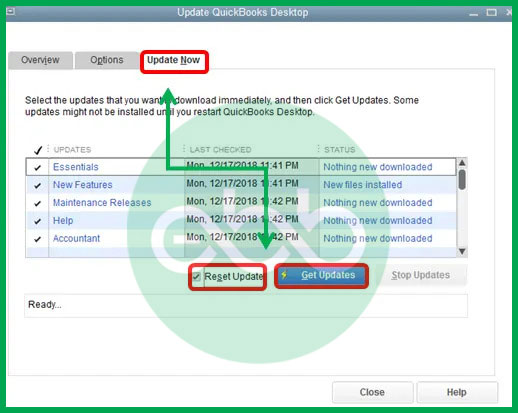Image resolution: width=518 pixels, height=413 pixels.
Task: Click Accountant row 'Nothing new downloaded' status
Action: coord(378,238)
